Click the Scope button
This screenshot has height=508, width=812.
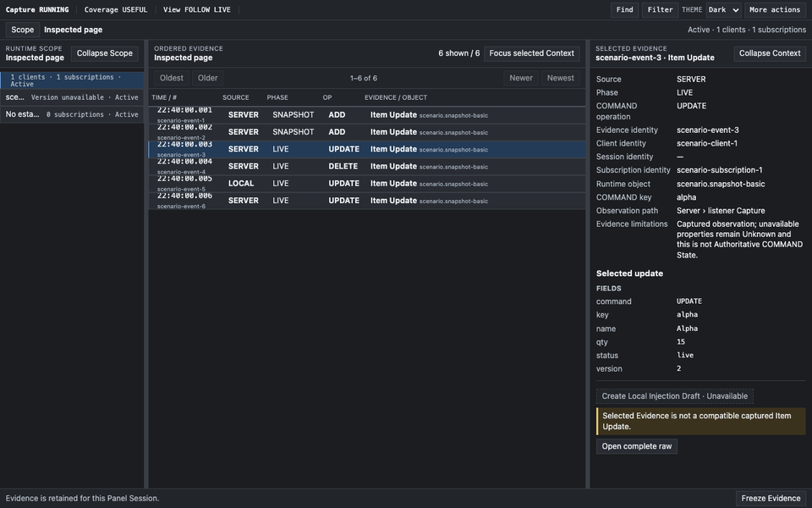(x=23, y=30)
